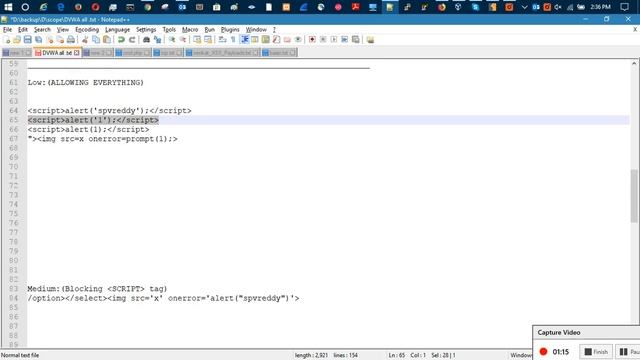The image size is (640, 360).
Task: Click line 61 'Low:(ALLOWING EVERYTHING)' text
Action: pyautogui.click(x=86, y=82)
